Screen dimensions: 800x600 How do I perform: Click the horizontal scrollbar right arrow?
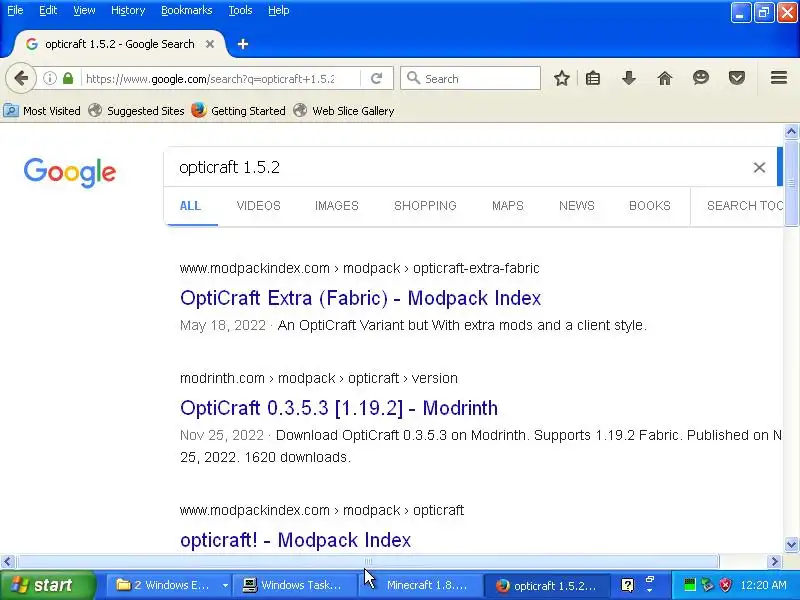pyautogui.click(x=774, y=562)
